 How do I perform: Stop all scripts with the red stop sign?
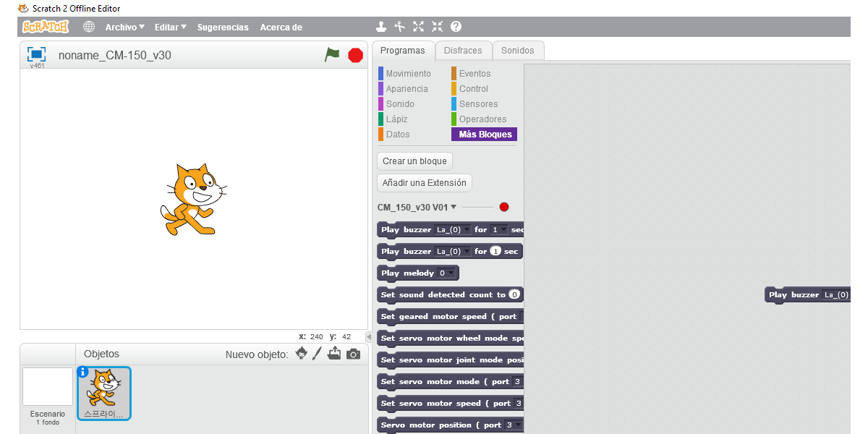point(355,55)
